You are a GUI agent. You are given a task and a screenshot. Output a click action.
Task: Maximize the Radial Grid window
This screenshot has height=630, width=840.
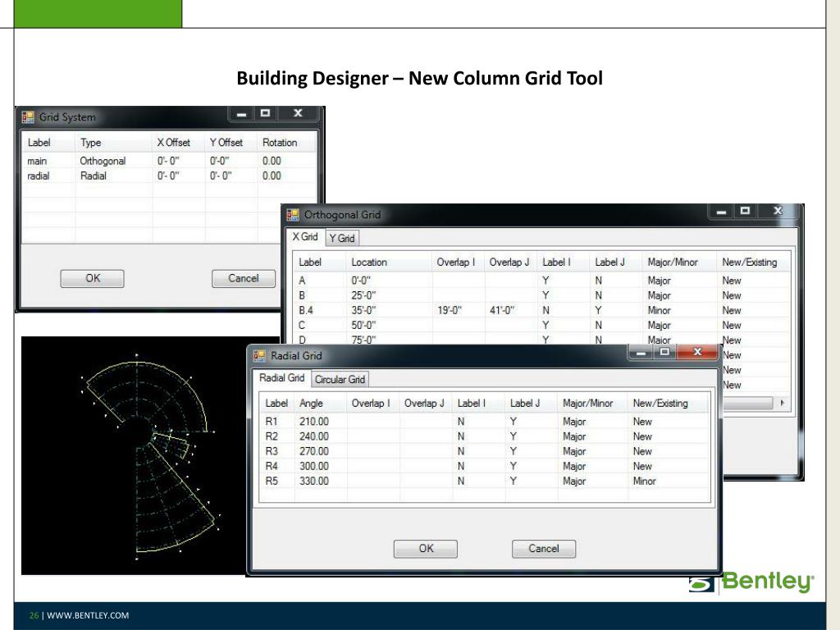click(x=664, y=352)
